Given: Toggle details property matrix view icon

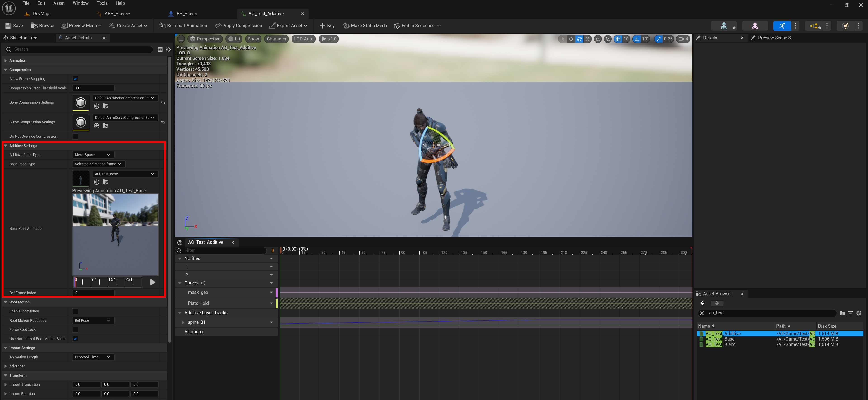Looking at the screenshot, I should tap(160, 50).
